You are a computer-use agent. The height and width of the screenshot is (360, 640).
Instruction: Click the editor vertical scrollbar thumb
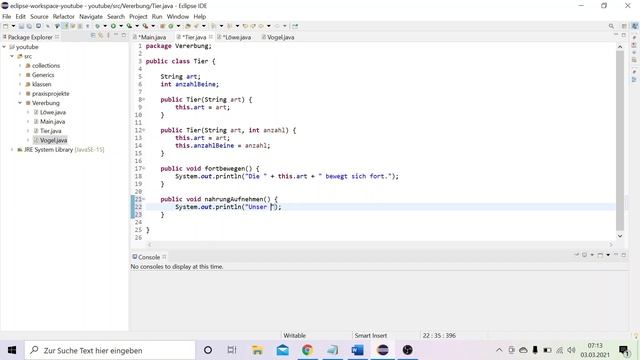(620, 140)
